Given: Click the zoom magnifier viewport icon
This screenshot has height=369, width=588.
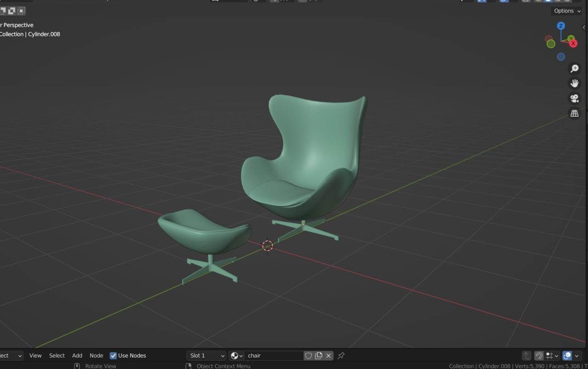Looking at the screenshot, I should pos(574,69).
